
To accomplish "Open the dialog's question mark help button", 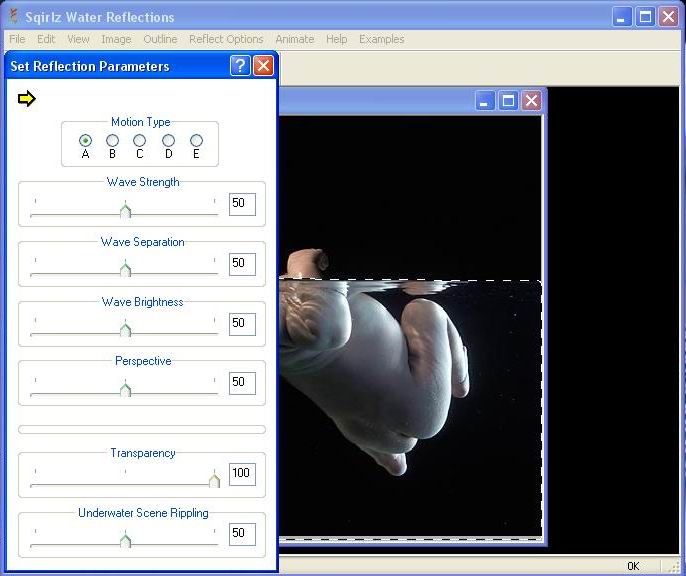I will coord(240,66).
